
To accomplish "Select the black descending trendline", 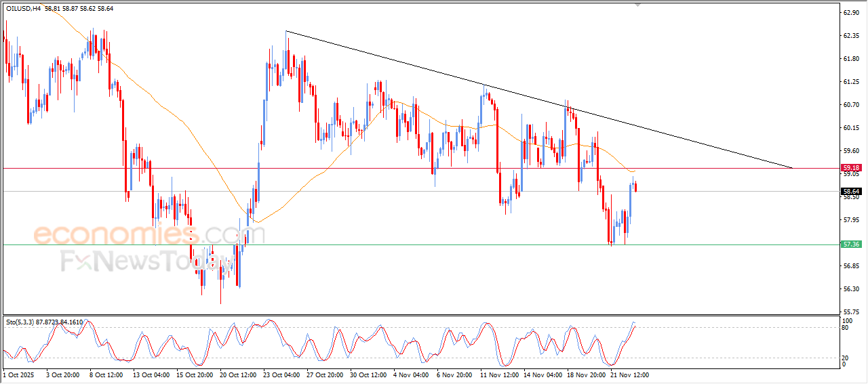I will (542, 102).
